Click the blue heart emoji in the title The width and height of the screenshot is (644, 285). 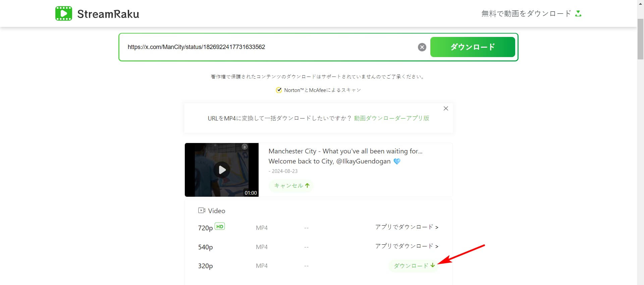[x=397, y=161]
